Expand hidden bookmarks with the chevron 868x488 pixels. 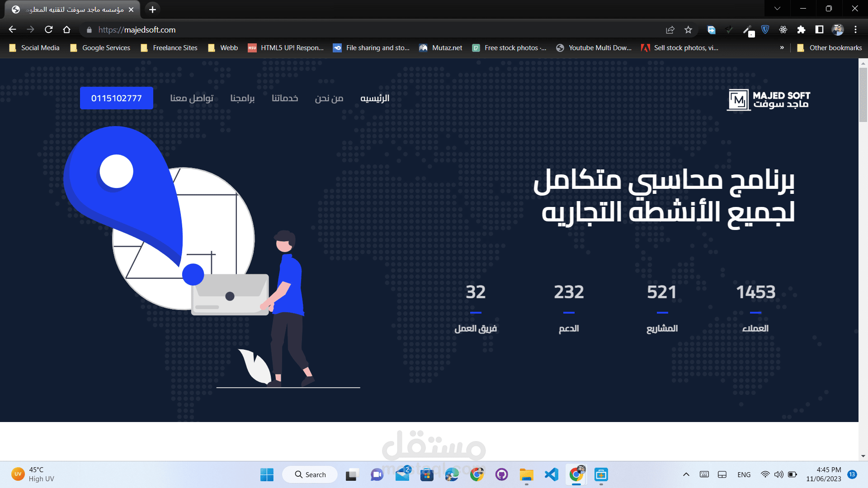click(x=783, y=47)
